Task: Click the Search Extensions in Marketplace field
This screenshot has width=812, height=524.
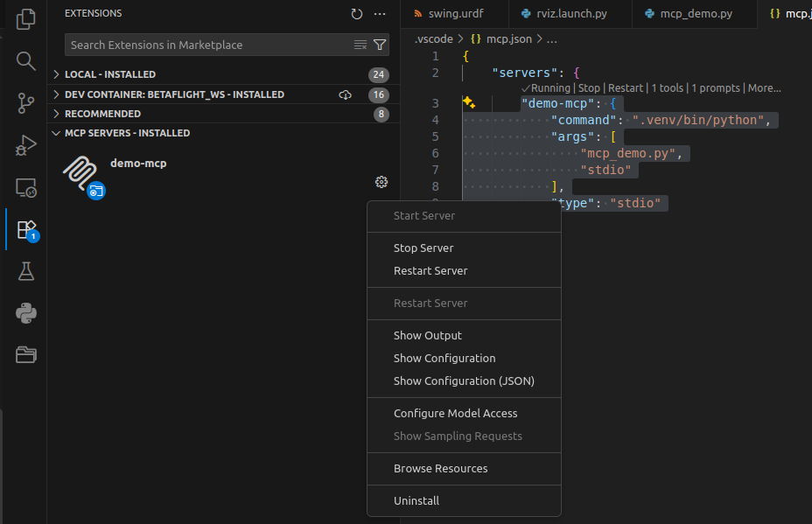Action: pyautogui.click(x=210, y=45)
